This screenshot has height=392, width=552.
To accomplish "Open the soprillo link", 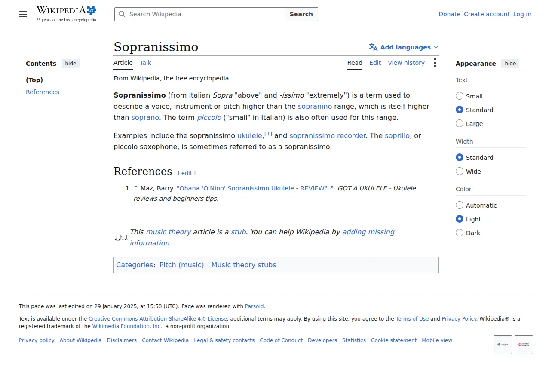I will (x=397, y=135).
